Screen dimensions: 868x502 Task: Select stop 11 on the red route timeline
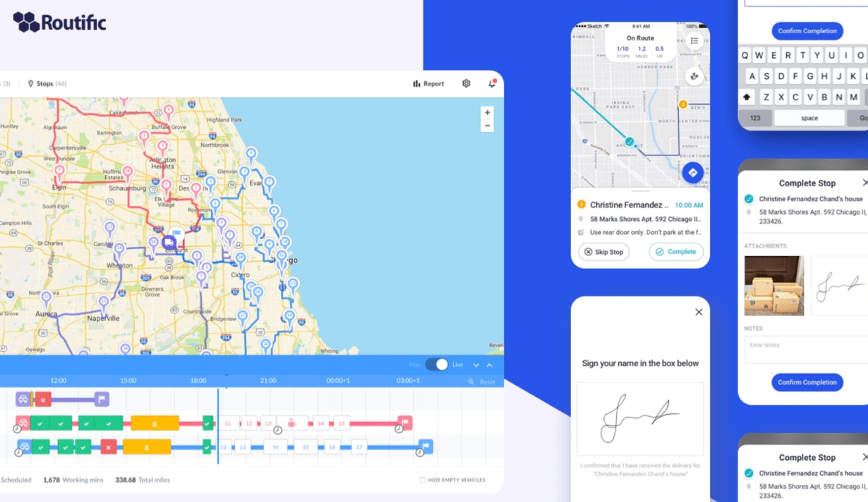tap(228, 423)
